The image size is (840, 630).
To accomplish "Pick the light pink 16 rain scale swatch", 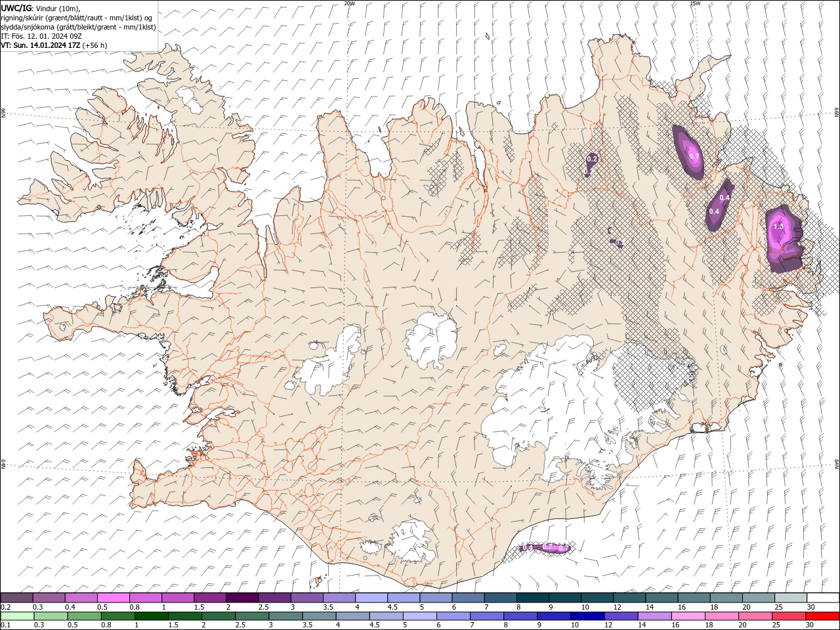I will [x=688, y=616].
